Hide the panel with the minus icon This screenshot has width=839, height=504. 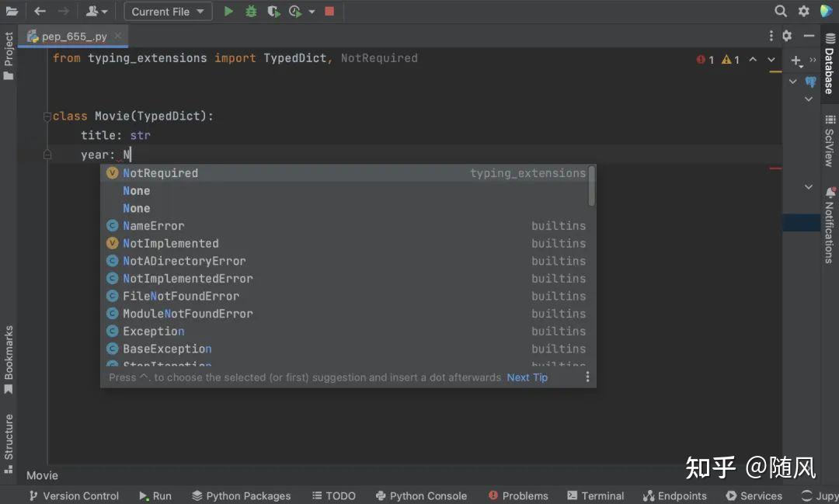tap(809, 35)
